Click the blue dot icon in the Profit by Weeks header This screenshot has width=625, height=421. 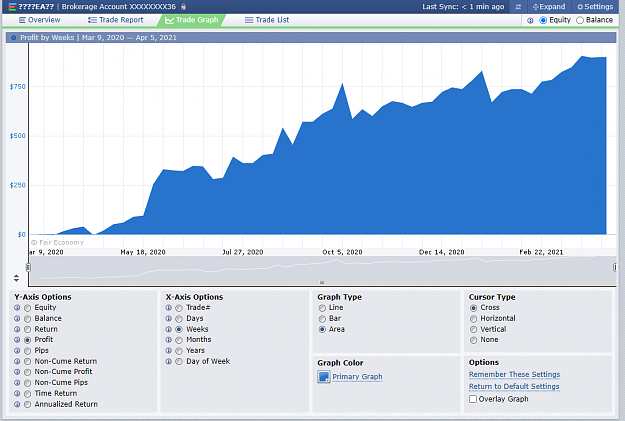[14, 38]
